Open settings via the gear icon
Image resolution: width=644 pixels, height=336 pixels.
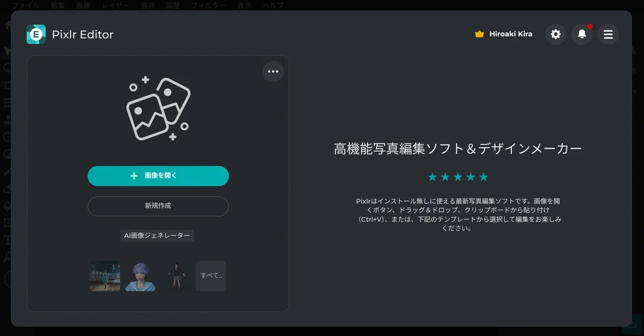pyautogui.click(x=556, y=34)
